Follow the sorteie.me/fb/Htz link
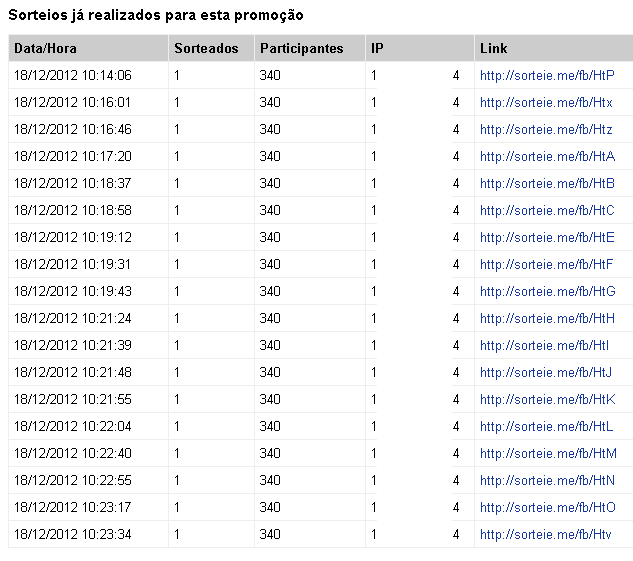The width and height of the screenshot is (633, 561). coord(546,129)
